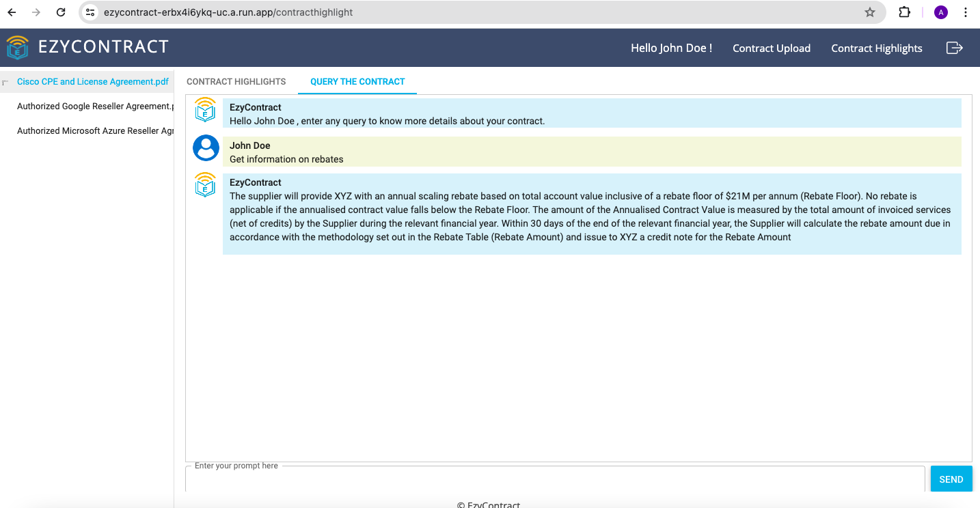This screenshot has height=508, width=980.
Task: Select Authorized Microsoft Azure Reseller Agreement file
Action: tap(87, 130)
